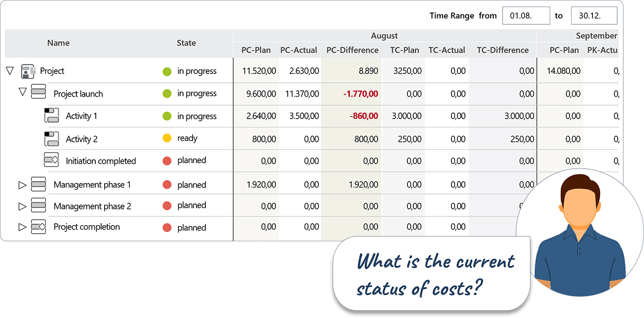Click the Activity 1 task icon
The image size is (644, 318).
(x=52, y=116)
